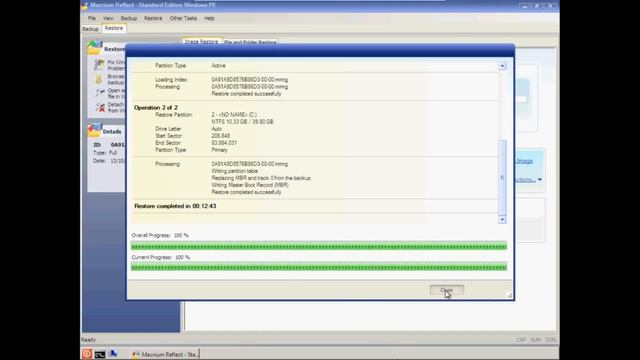Click the log scrollbar down arrow
The width and height of the screenshot is (640, 360).
(502, 220)
